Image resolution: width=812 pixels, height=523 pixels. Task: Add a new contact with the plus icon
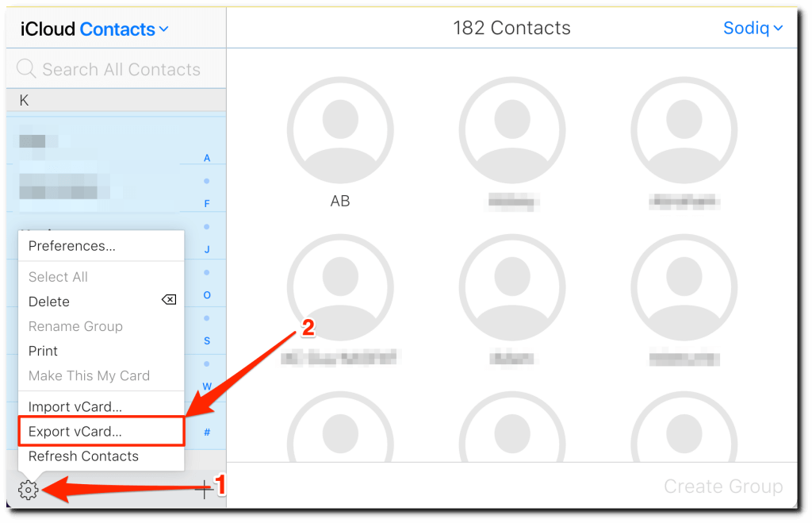204,488
